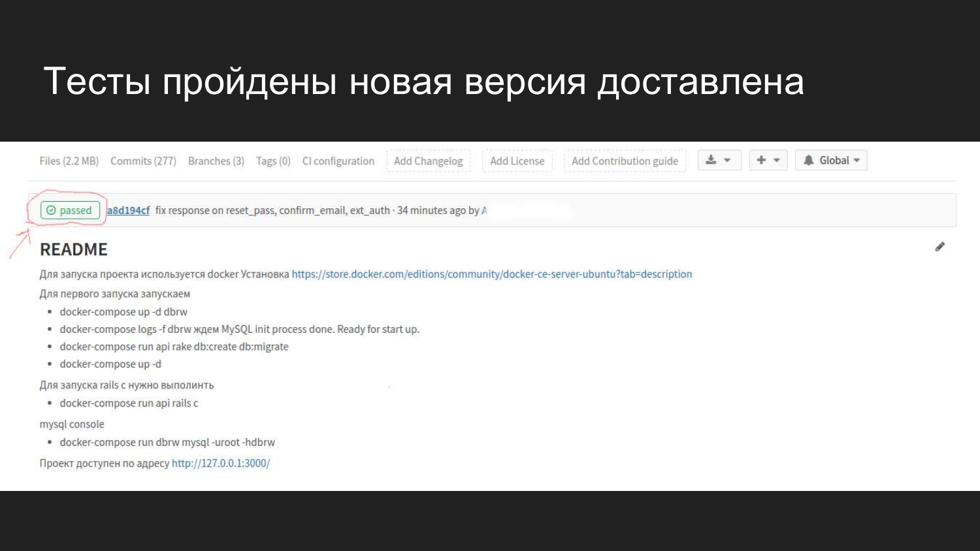Screen dimensions: 980x551
Task: Open the store.docker.com installation link
Action: coord(492,274)
